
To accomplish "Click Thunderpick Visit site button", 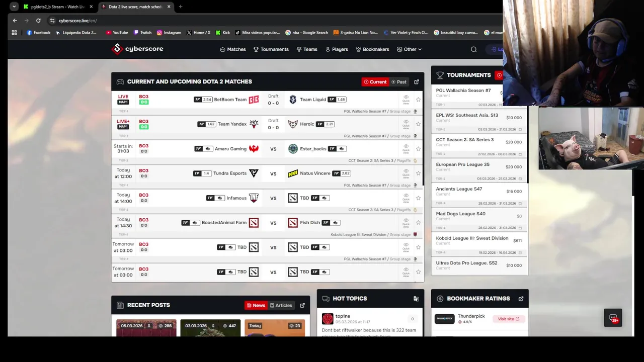I will [x=509, y=319].
